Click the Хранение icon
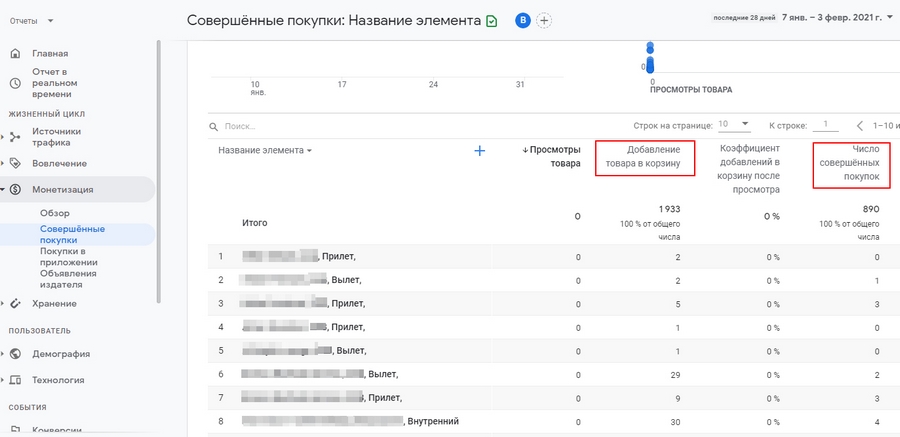The width and height of the screenshot is (900, 437). click(x=15, y=304)
